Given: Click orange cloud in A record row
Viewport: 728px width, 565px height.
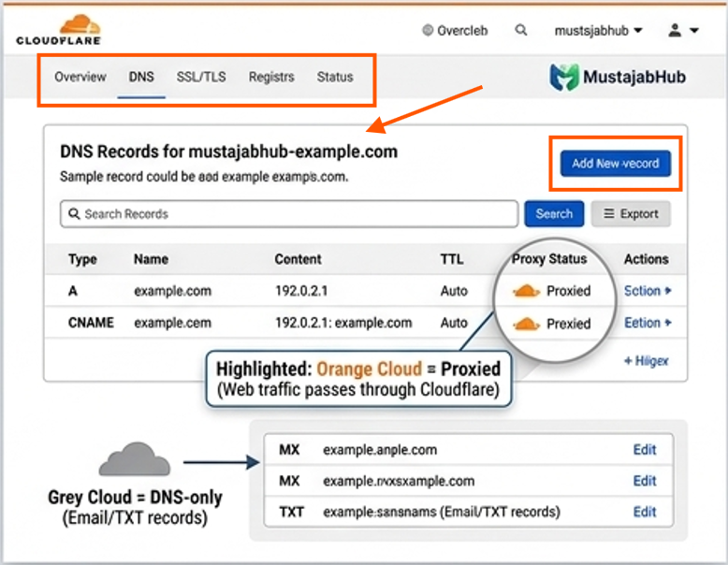Looking at the screenshot, I should (526, 291).
